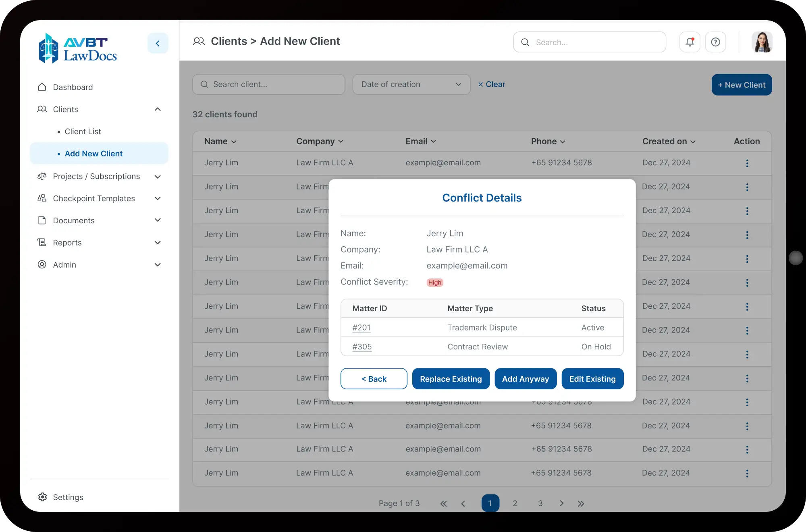Viewport: 806px width, 532px height.
Task: Open the Date of creation dropdown
Action: (x=411, y=84)
